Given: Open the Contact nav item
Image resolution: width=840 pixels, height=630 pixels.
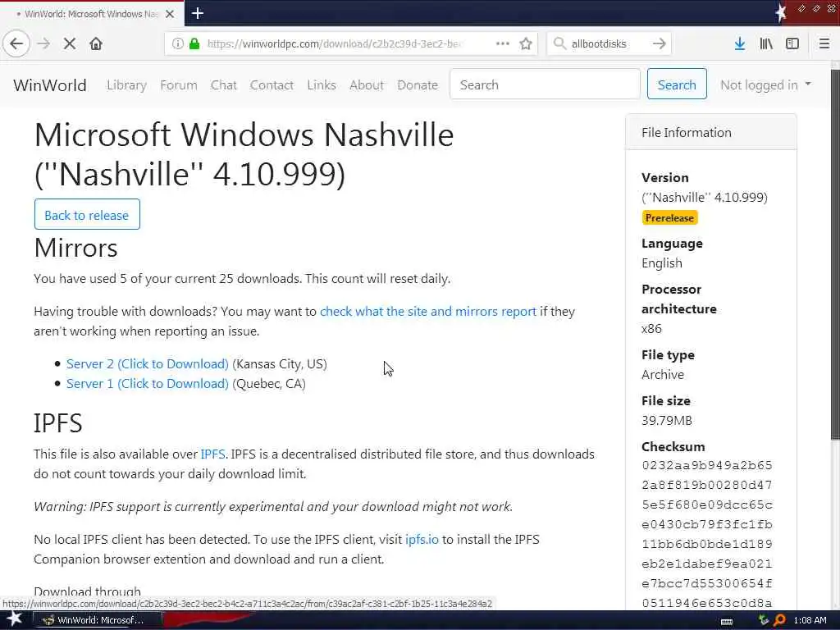Looking at the screenshot, I should tap(272, 85).
